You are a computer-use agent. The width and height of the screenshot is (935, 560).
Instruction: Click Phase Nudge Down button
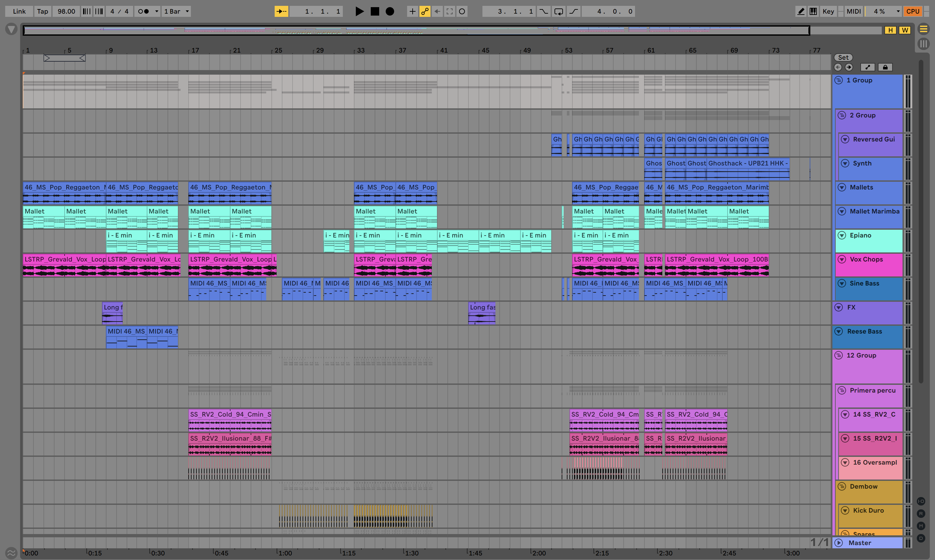[86, 11]
